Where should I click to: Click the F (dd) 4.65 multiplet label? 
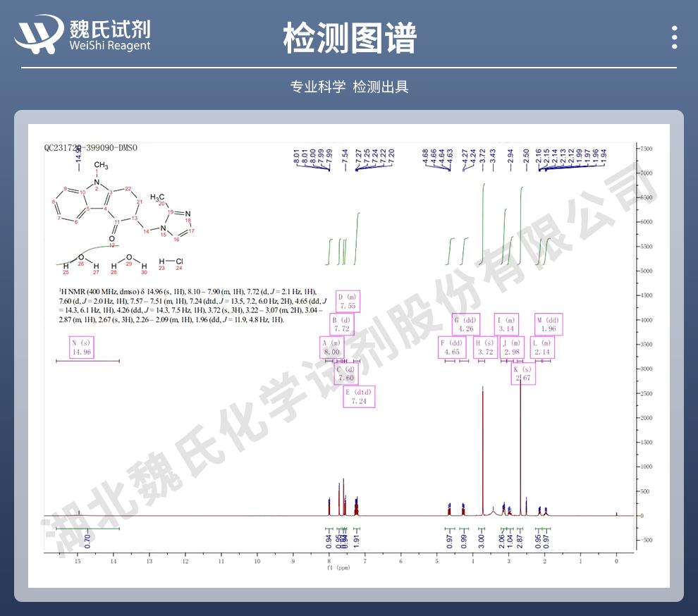coord(451,347)
